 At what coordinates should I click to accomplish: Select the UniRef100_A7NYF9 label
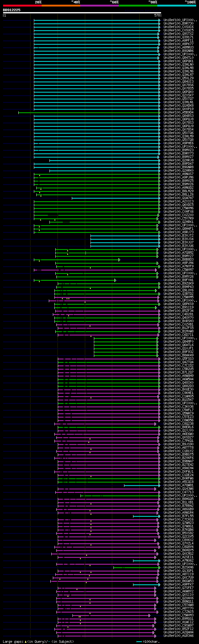tap(178, 266)
